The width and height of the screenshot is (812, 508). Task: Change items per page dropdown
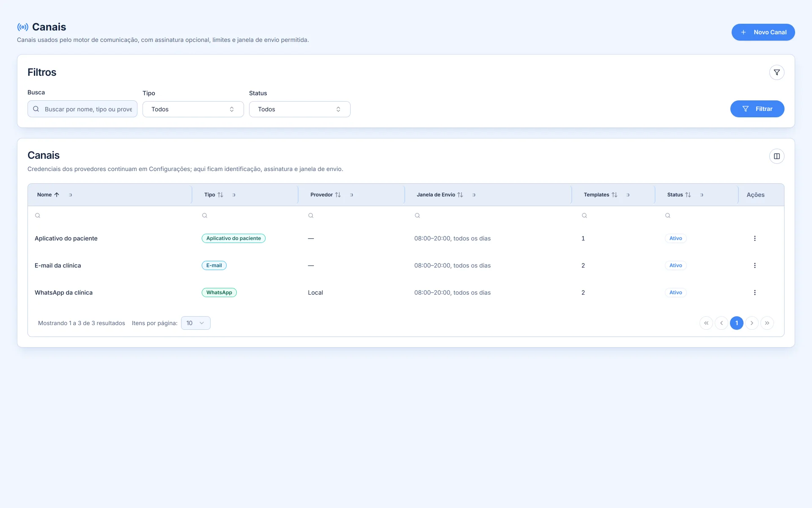tap(195, 323)
